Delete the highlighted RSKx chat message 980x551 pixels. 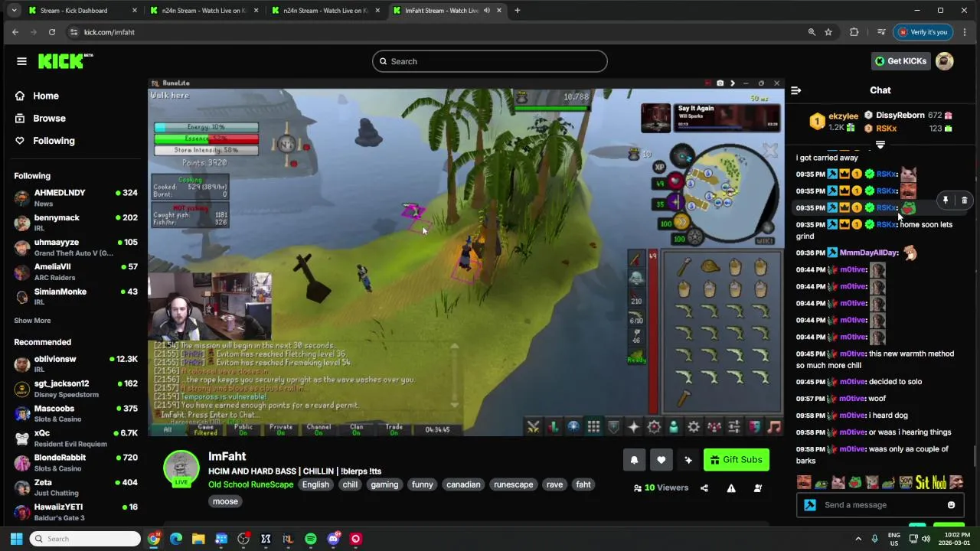[964, 201]
